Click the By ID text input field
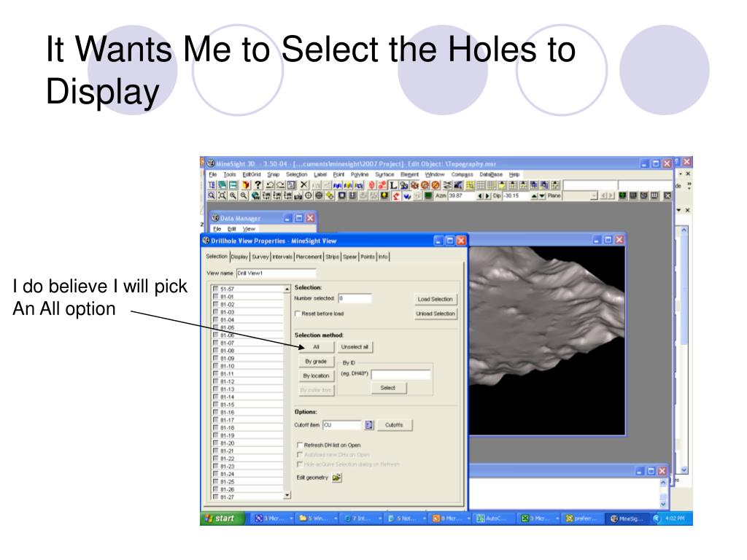 (x=400, y=374)
